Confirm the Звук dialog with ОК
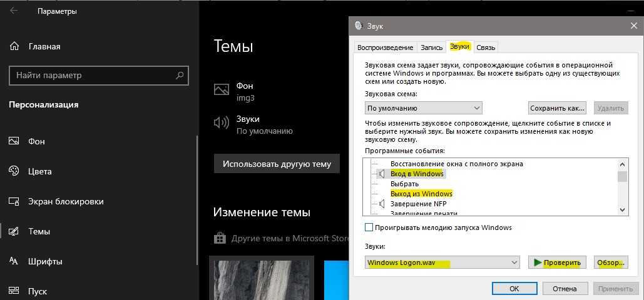644x300 pixels. [514, 289]
